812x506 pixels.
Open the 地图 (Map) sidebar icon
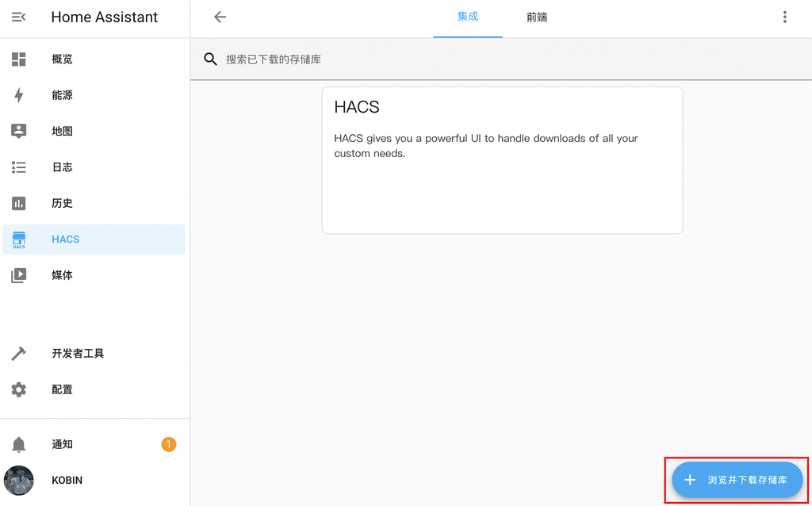[19, 131]
